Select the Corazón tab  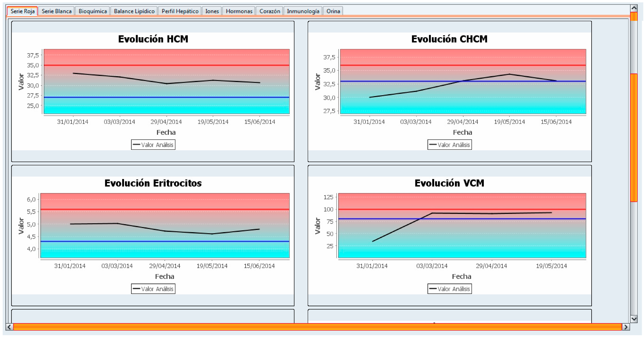(x=270, y=11)
